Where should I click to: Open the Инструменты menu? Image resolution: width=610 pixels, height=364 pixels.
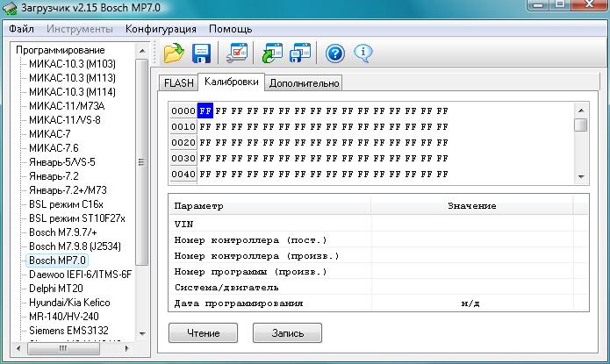(x=80, y=29)
